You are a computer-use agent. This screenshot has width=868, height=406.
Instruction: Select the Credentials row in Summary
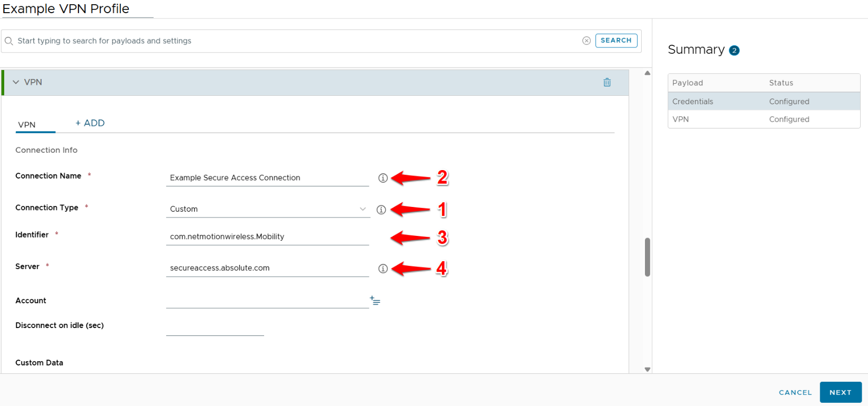point(764,101)
